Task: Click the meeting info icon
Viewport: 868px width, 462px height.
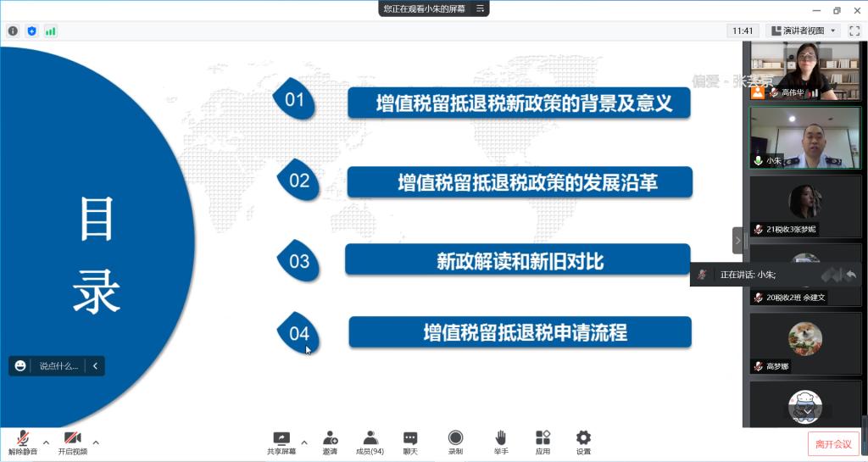Action: pos(13,31)
